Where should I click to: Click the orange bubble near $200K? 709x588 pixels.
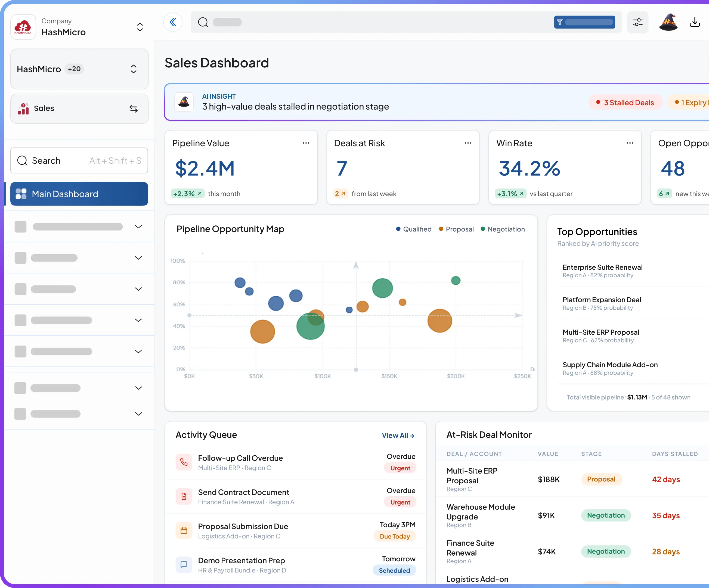(439, 321)
